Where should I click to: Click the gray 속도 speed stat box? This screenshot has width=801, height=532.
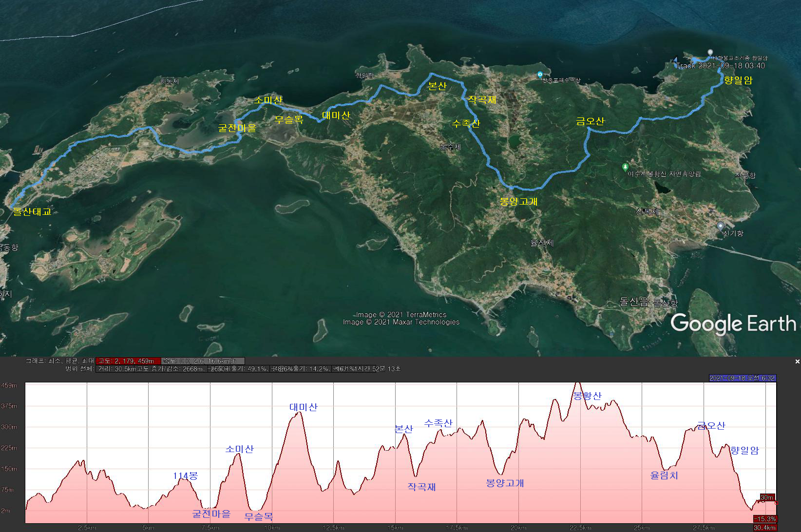(203, 361)
